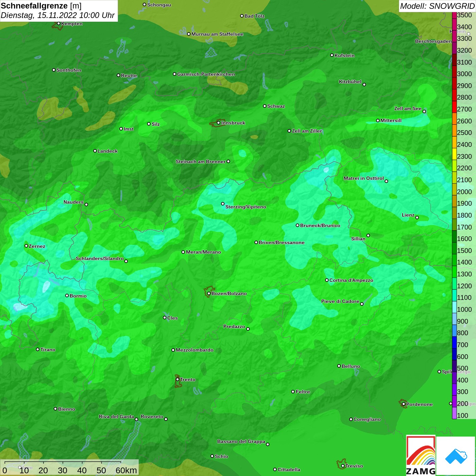Click the Matrei in Osttirol location dot
The width and height of the screenshot is (476, 476).
pos(386,181)
